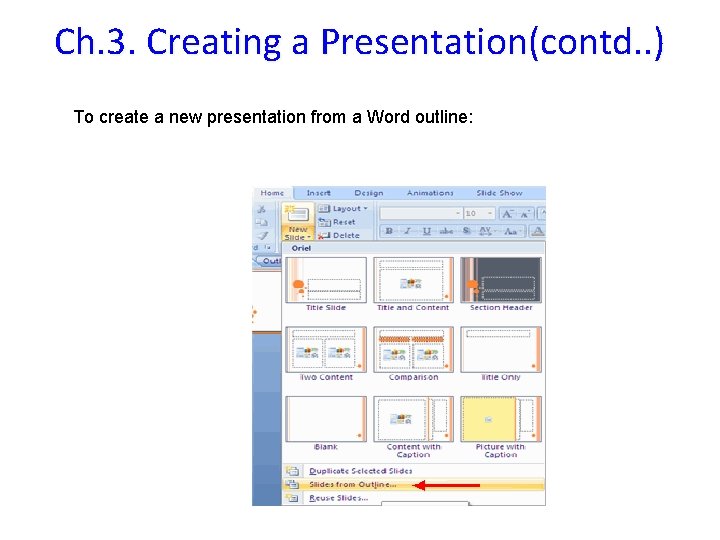Click the Cut scissors icon
This screenshot has width=720, height=540.
[x=262, y=209]
